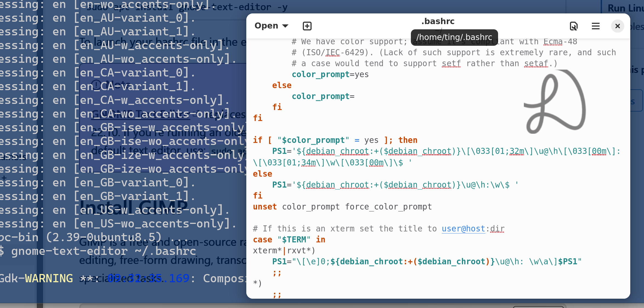Click the Run Linu heading at top right
Image resolution: width=644 pixels, height=308 pixels.
[625, 8]
